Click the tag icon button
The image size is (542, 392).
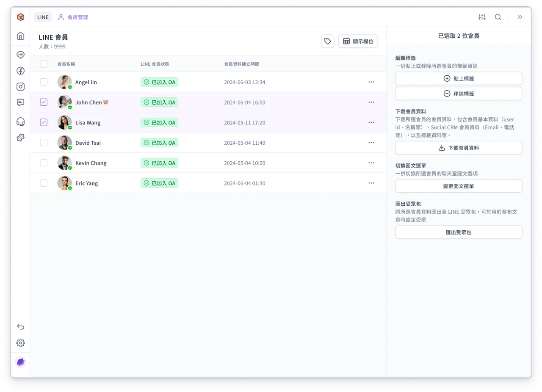328,41
